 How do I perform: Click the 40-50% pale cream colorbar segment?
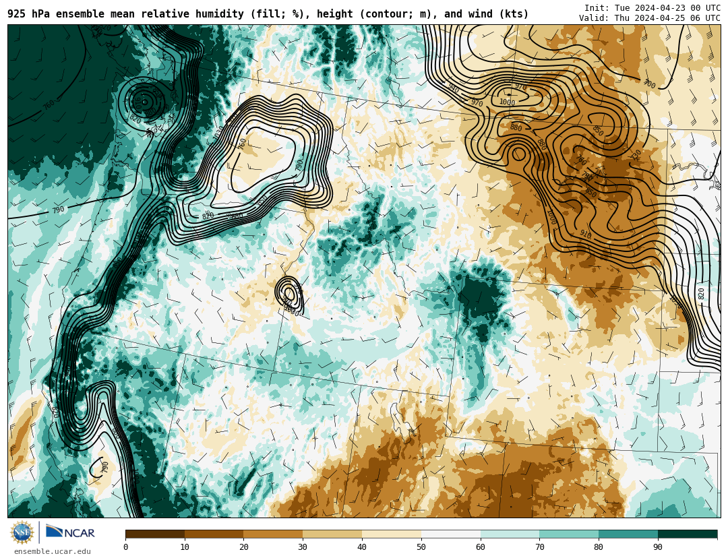click(x=392, y=534)
